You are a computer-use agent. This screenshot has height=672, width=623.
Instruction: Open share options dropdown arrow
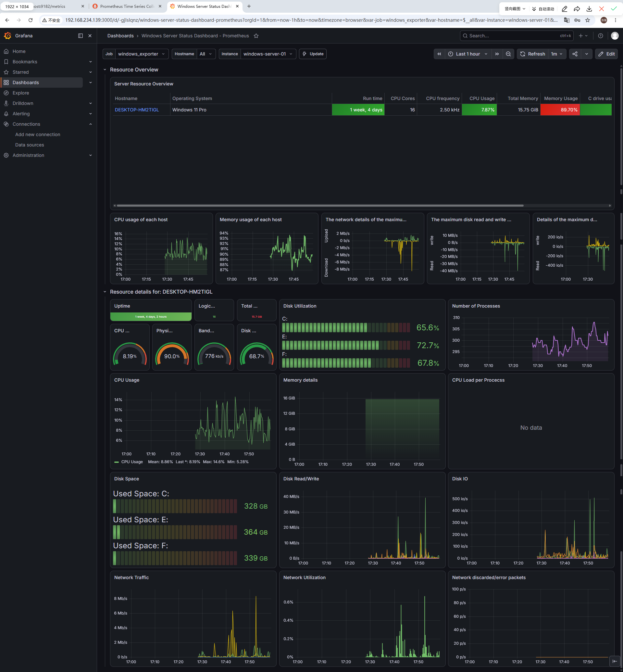pos(587,54)
